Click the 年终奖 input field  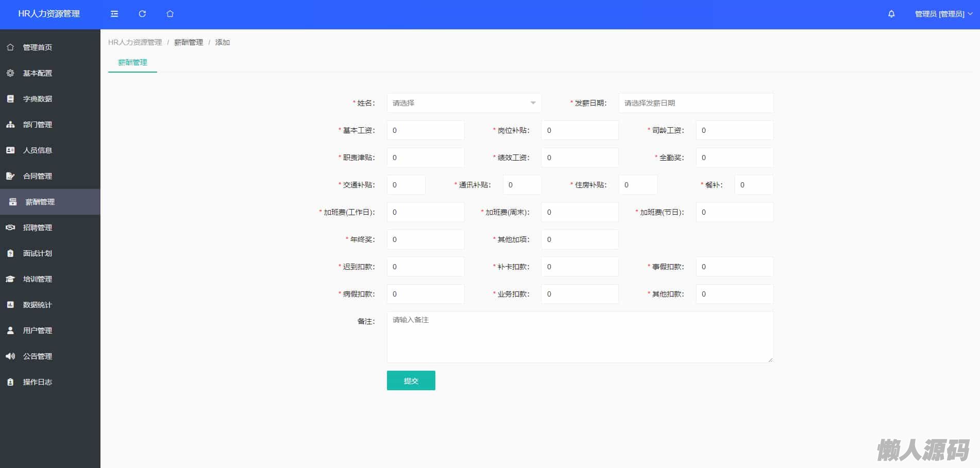(x=426, y=239)
